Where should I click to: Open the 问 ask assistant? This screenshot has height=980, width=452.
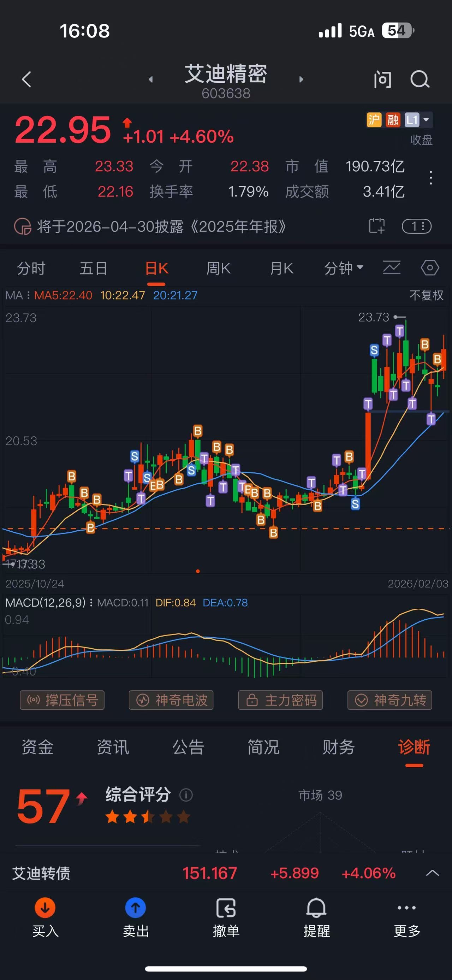pyautogui.click(x=382, y=79)
